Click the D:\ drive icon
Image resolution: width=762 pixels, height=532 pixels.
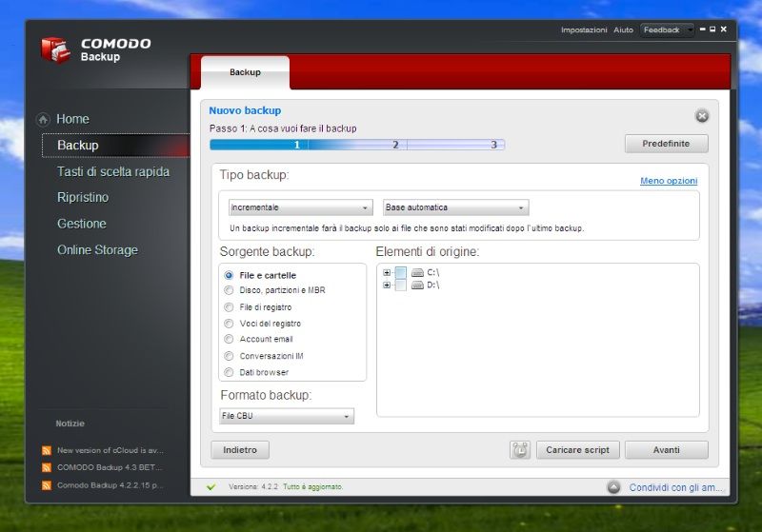pyautogui.click(x=417, y=286)
